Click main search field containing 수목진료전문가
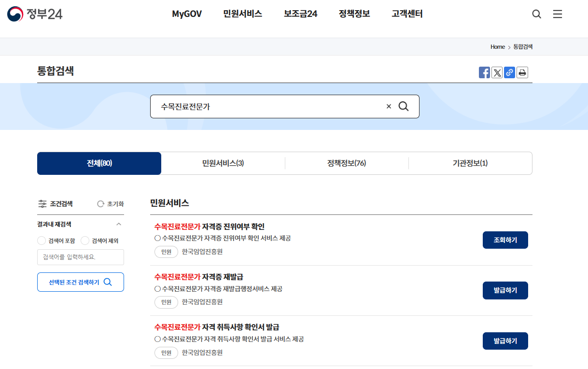Image resolution: width=588 pixels, height=369 pixels. click(285, 106)
